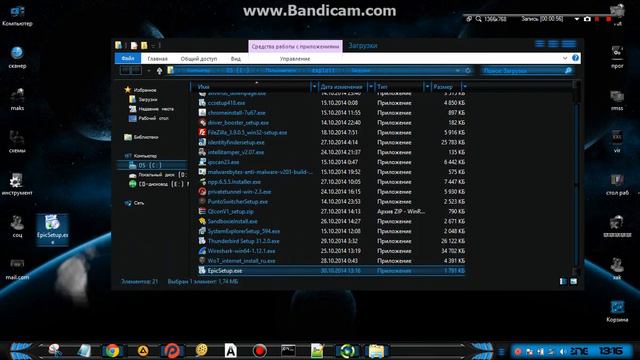Screen dimensions: 640x360
Task: Refresh the Загрузки folder view
Action: point(468,71)
